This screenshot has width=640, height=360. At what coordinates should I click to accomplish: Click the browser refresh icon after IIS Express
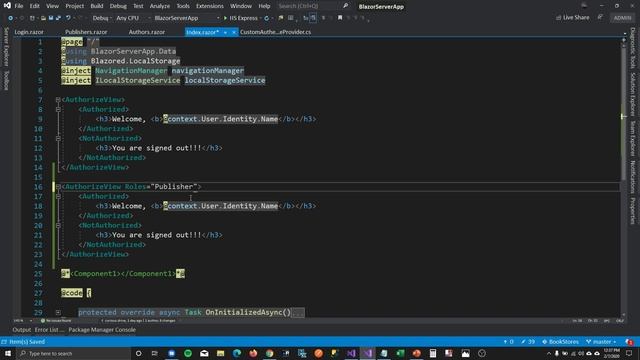coord(267,18)
